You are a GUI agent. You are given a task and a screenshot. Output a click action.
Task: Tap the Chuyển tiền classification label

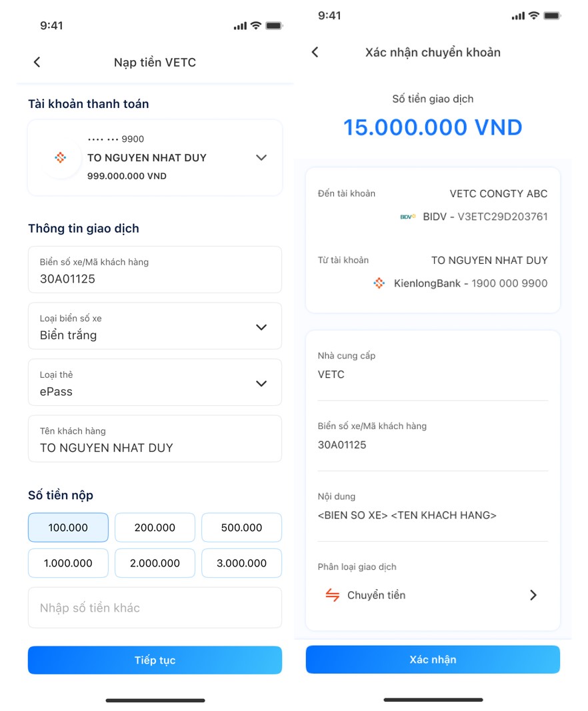tap(377, 595)
